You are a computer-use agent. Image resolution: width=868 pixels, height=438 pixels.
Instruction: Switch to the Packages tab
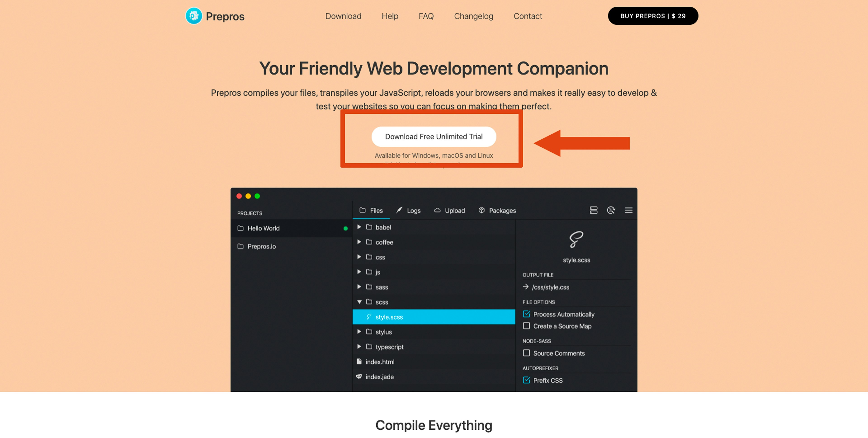(x=497, y=211)
